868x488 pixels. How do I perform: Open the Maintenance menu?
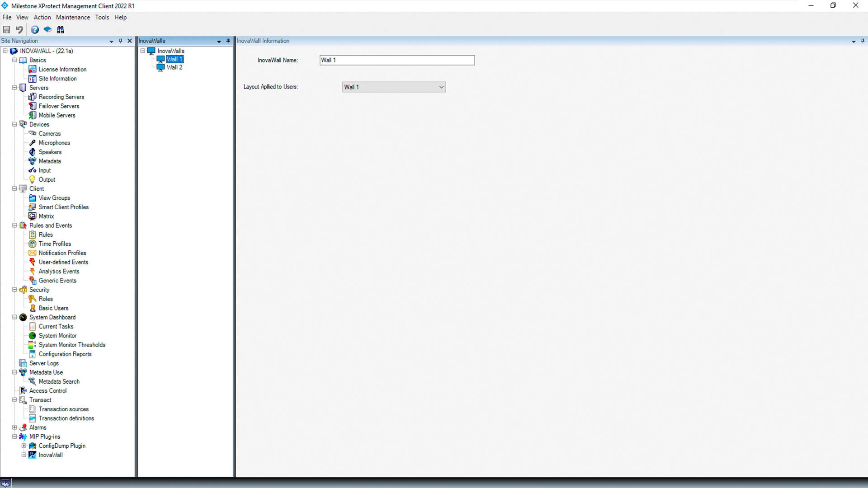click(x=73, y=17)
